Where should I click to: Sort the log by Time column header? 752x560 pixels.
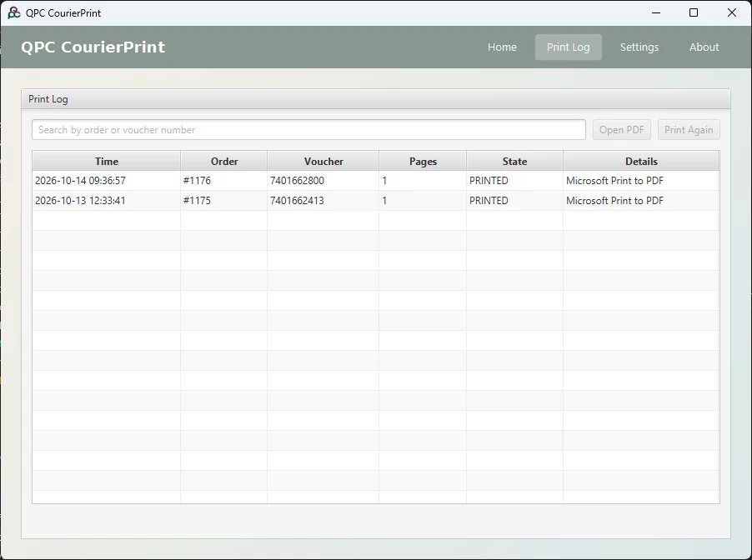click(x=107, y=161)
